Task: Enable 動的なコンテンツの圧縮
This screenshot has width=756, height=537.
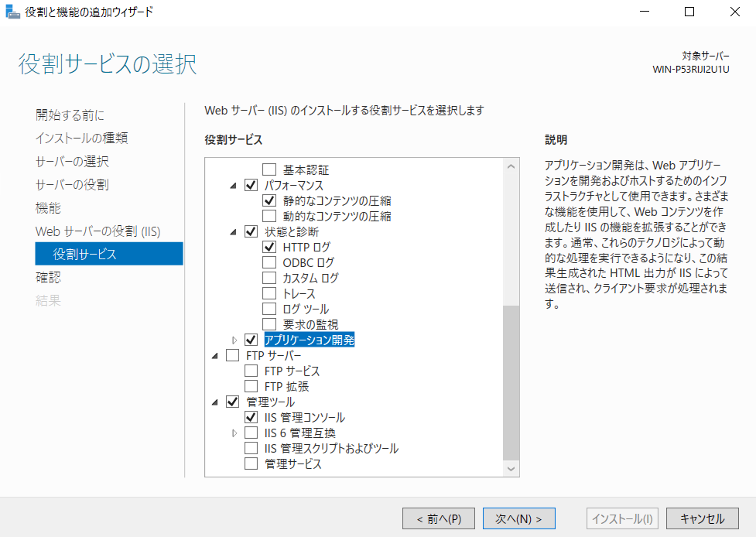Action: (x=270, y=215)
